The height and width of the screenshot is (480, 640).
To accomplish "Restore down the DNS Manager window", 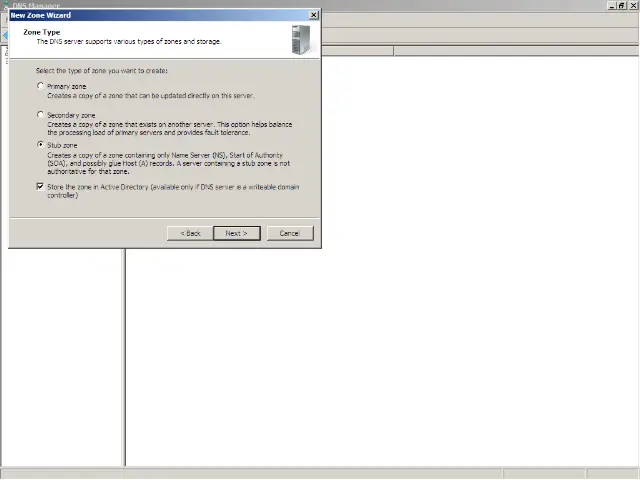I will [x=621, y=5].
